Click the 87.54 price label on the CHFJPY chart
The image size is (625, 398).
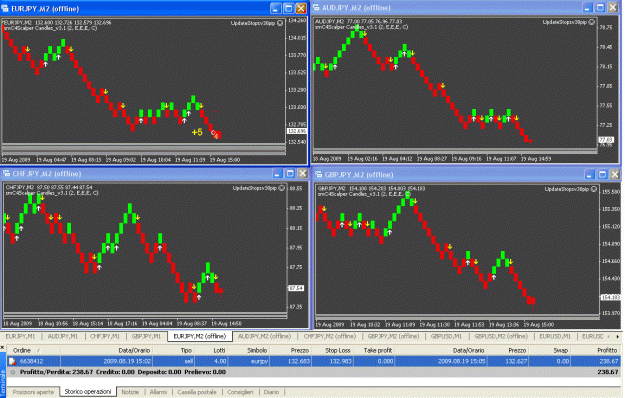coord(296,288)
